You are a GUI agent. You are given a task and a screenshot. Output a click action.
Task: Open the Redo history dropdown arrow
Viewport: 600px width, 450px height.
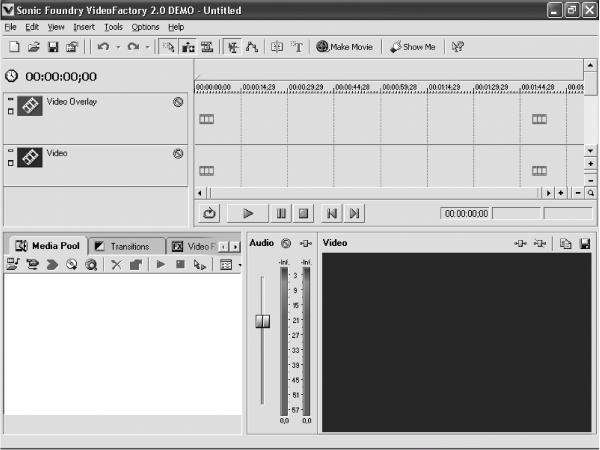[x=148, y=47]
